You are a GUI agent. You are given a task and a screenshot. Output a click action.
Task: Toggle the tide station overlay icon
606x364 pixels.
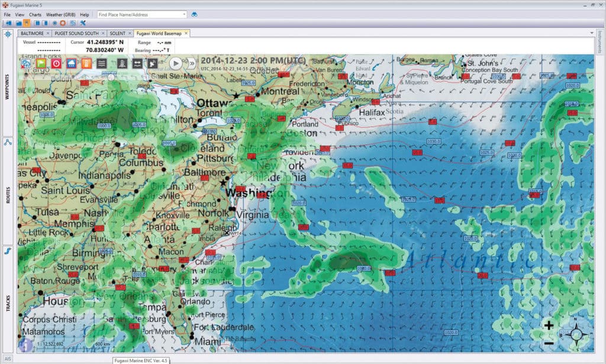pos(122,63)
